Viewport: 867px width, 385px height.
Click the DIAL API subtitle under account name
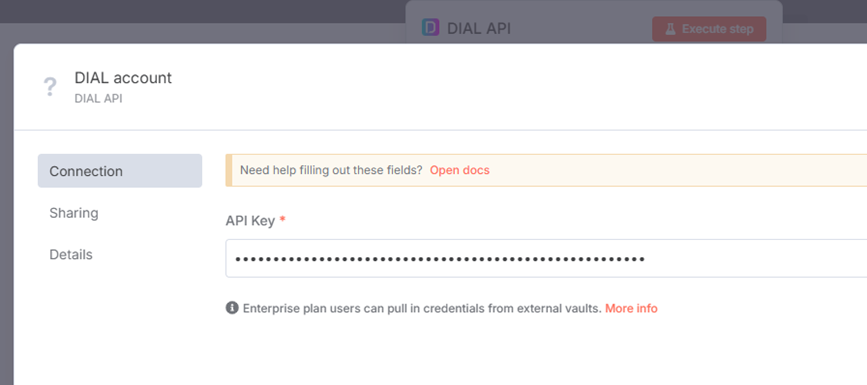98,98
